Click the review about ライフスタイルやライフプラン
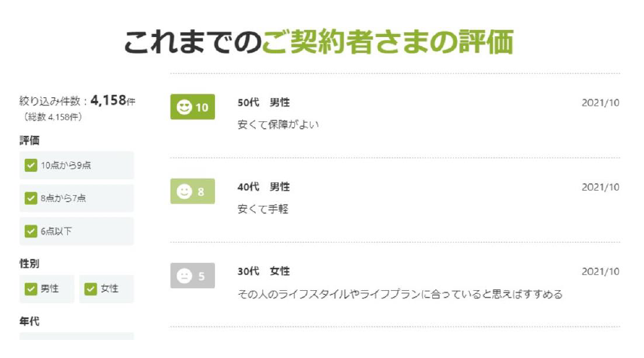644x358 pixels. (400, 294)
